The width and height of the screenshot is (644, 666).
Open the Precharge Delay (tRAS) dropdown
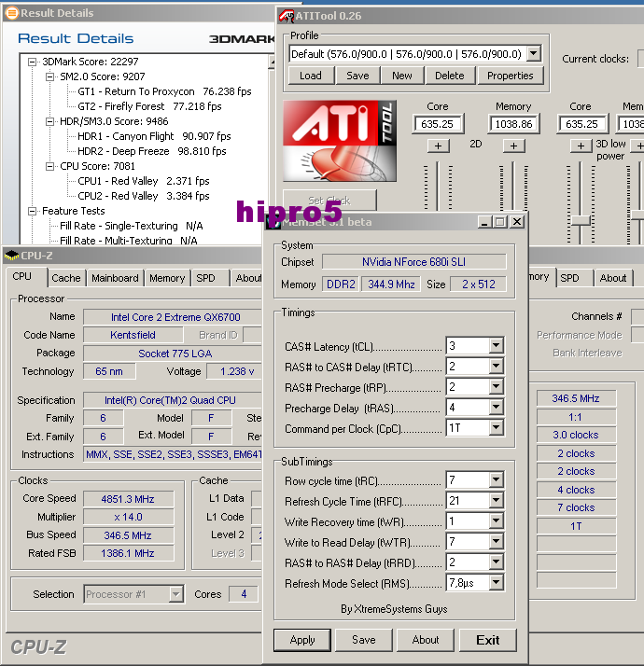tap(496, 408)
